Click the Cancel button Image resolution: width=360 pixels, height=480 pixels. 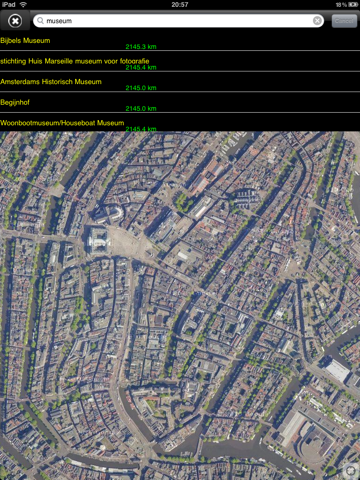pos(344,21)
